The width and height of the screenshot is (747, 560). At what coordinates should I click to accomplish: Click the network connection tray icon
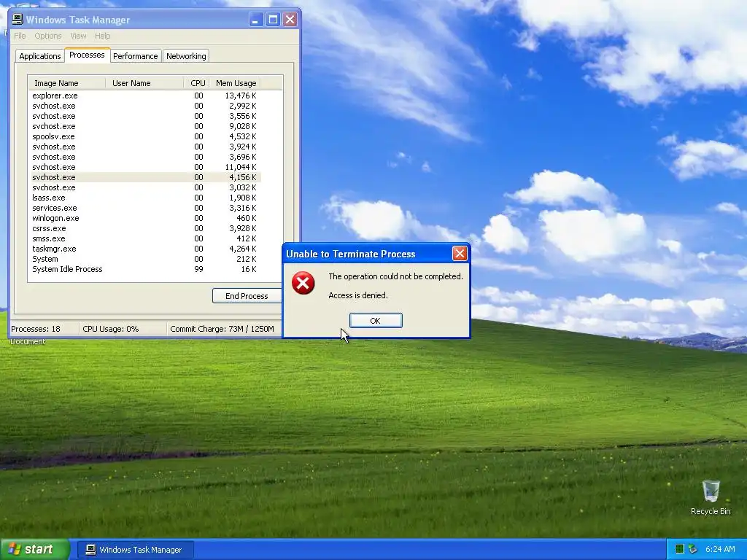[x=693, y=549]
